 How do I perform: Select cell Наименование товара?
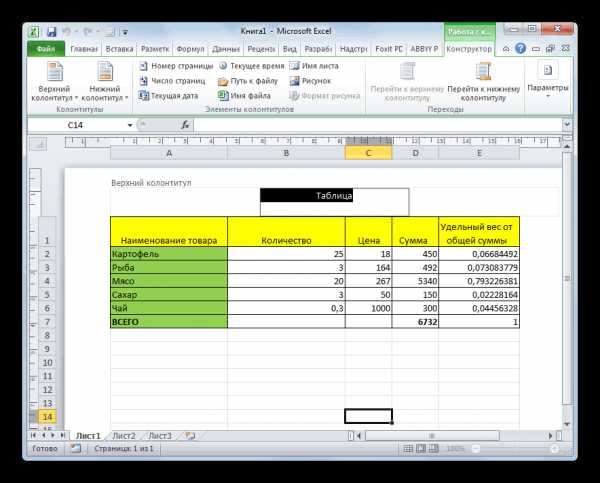coord(169,232)
